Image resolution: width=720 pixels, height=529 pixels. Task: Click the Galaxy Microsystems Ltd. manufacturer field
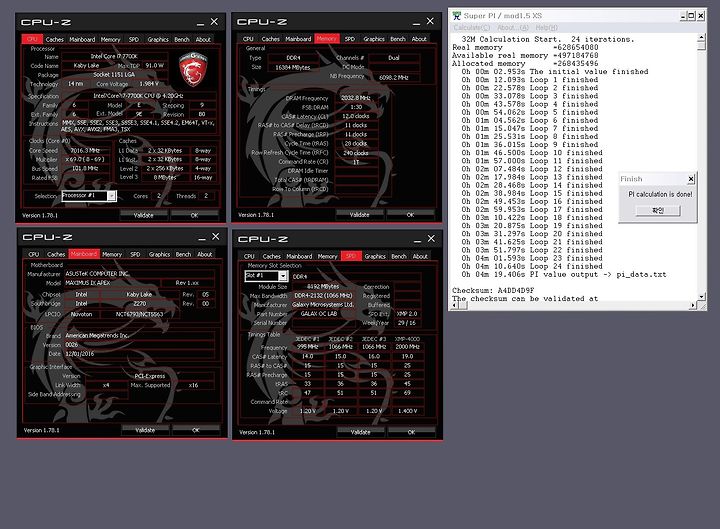(x=323, y=304)
